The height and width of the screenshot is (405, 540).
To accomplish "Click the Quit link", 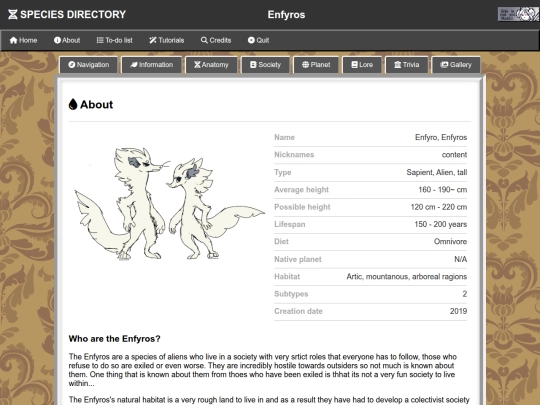I will [x=258, y=40].
